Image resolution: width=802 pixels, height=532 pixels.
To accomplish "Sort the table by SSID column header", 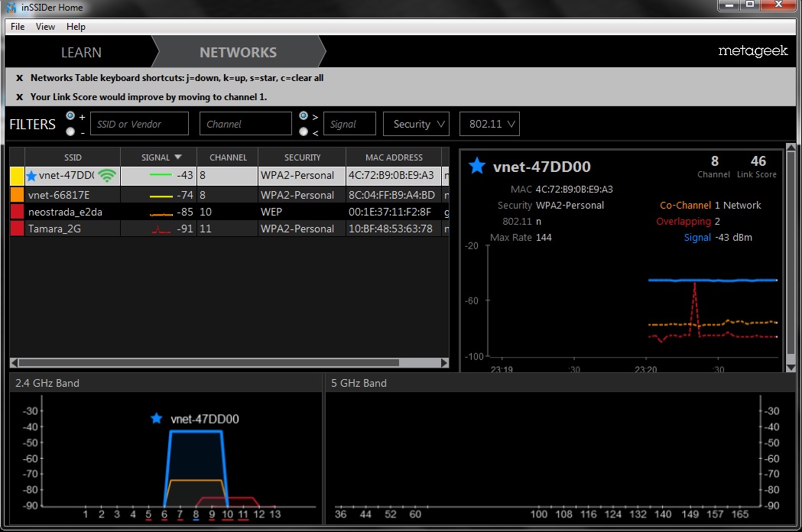I will (x=73, y=157).
